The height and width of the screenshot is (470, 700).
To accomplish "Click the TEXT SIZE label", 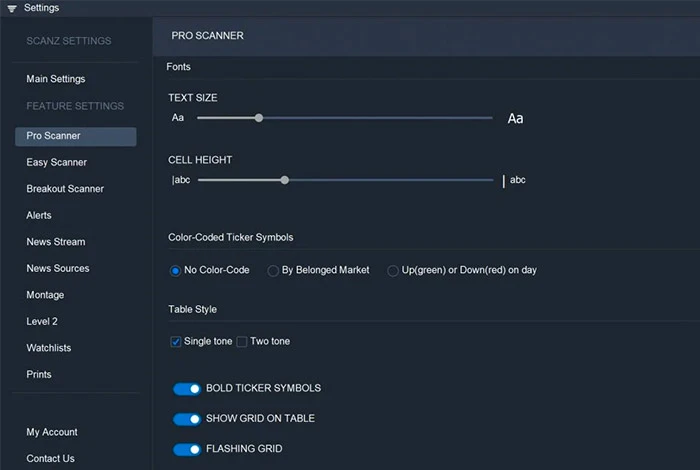I will click(193, 98).
